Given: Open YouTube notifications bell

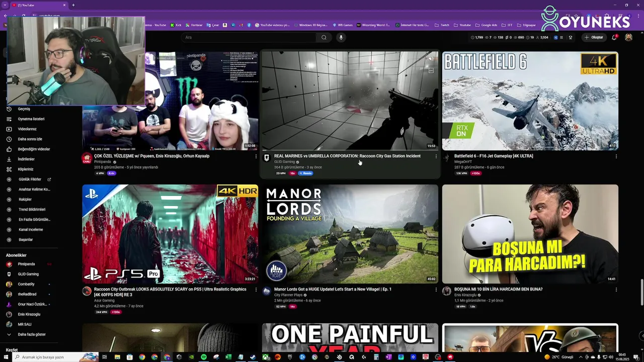Looking at the screenshot, I should [x=614, y=37].
